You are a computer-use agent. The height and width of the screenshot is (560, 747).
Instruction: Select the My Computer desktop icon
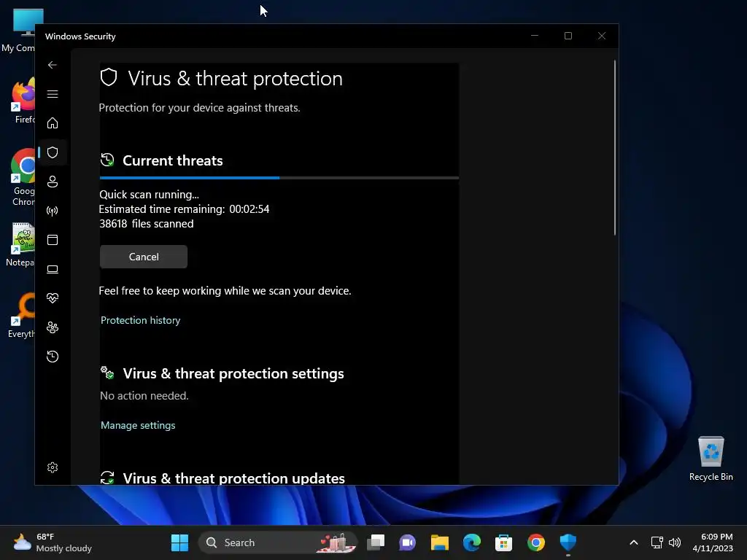[18, 31]
